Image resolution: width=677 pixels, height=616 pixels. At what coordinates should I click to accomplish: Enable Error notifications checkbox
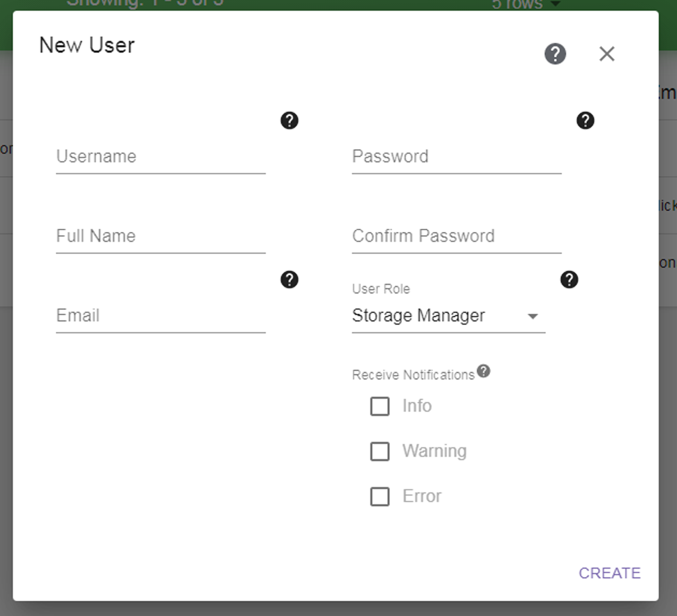(x=380, y=497)
